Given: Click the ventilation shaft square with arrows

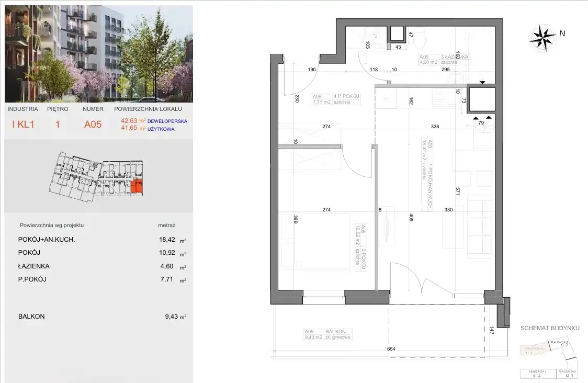Looking at the screenshot, I should 481,98.
